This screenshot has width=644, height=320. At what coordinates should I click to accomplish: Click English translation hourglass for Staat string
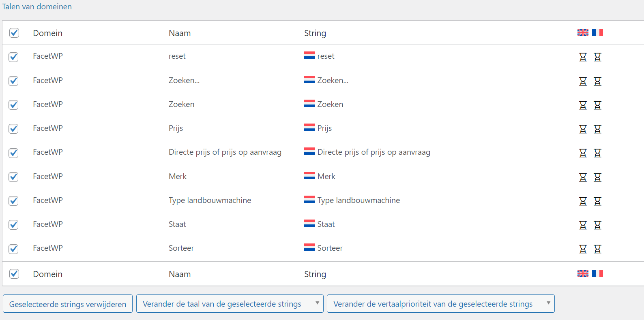583,225
